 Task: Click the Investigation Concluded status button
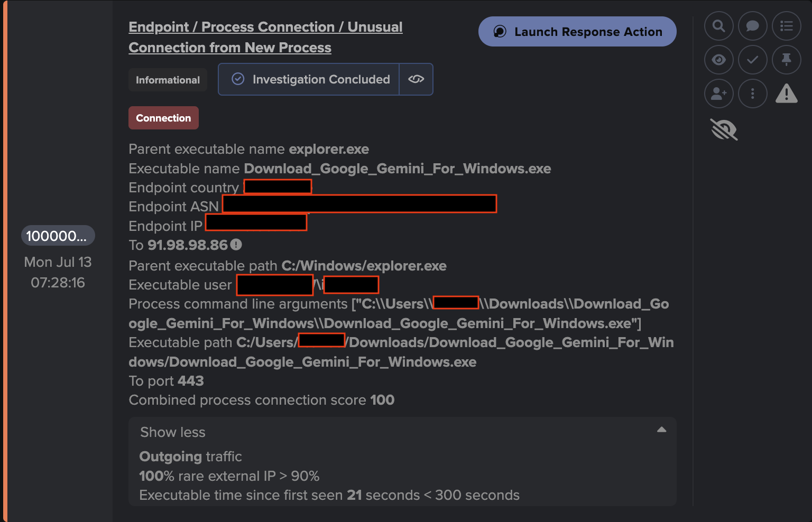tap(309, 79)
